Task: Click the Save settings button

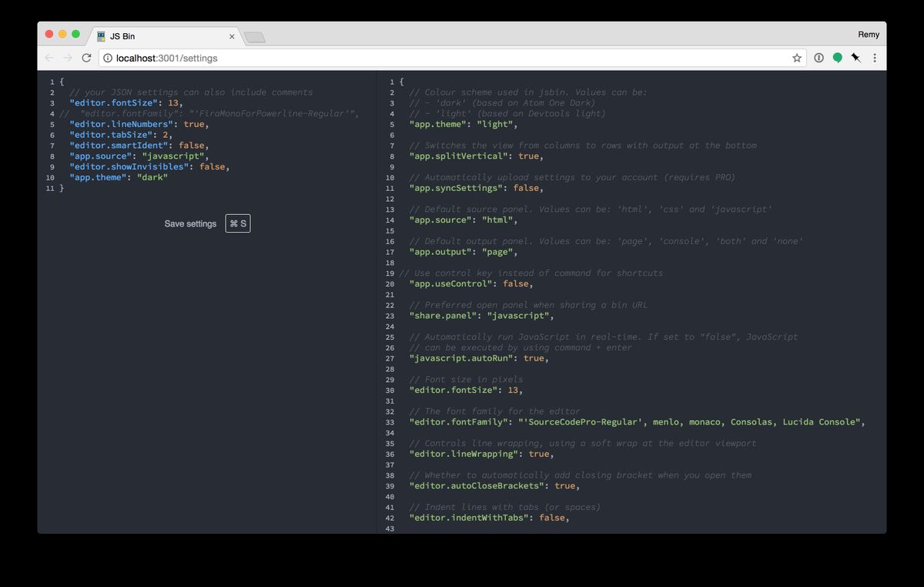Action: click(190, 223)
